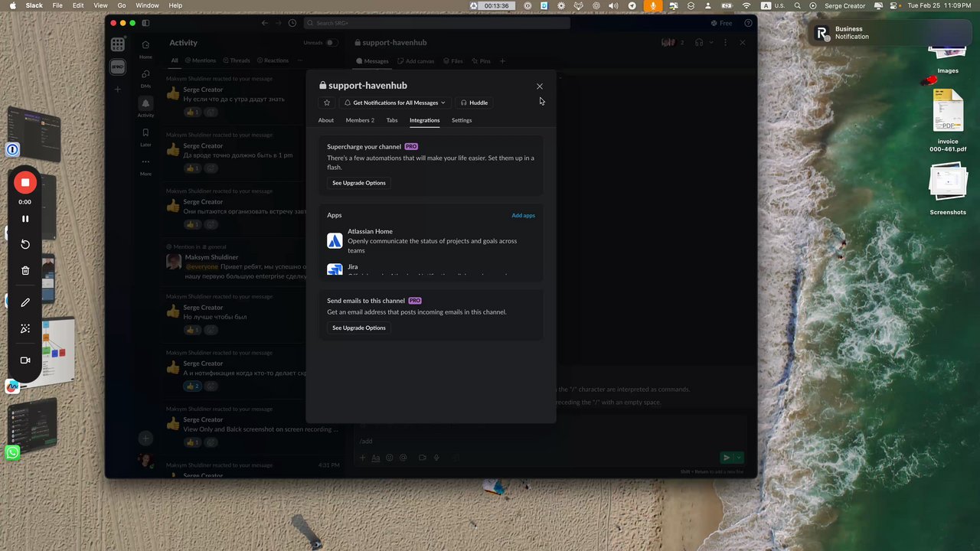
Task: Click See Upgrade Options under Supercharge your channel
Action: (359, 183)
